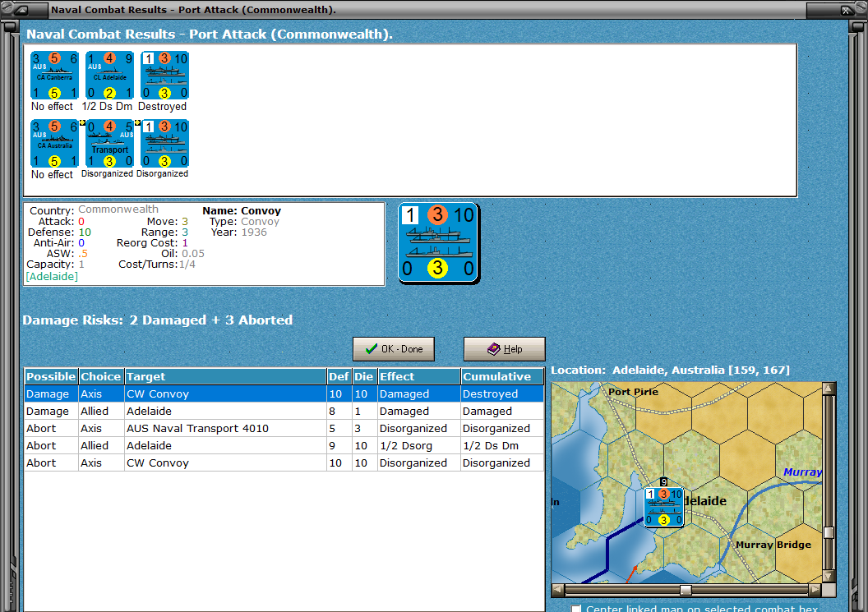Viewport: 868px width, 612px height.
Task: Click the OK - Done button
Action: click(394, 349)
